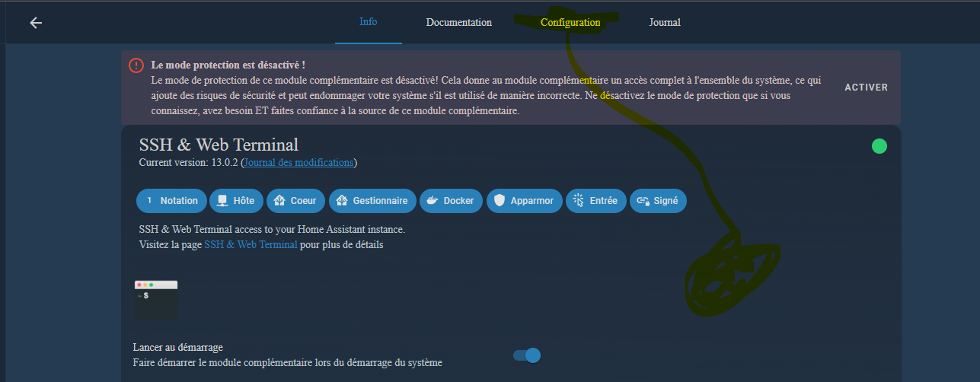
Task: Click the Gestionnaire capability chip
Action: click(x=372, y=201)
